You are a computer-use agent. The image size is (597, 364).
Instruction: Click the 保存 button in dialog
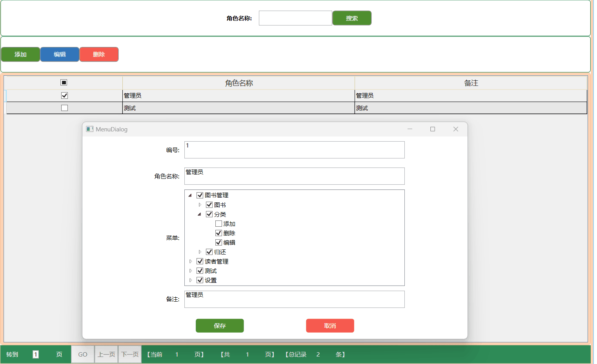(x=220, y=326)
